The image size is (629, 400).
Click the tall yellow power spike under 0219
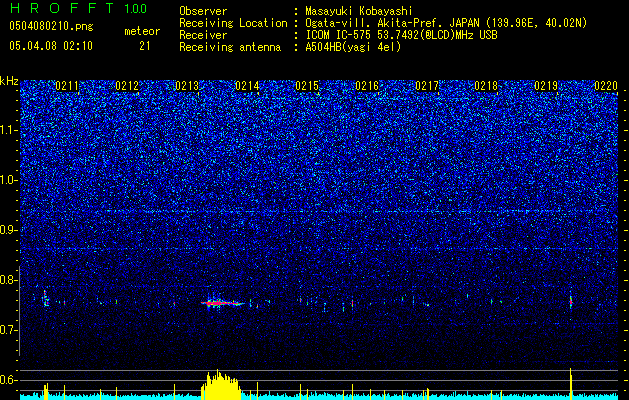coord(570,384)
